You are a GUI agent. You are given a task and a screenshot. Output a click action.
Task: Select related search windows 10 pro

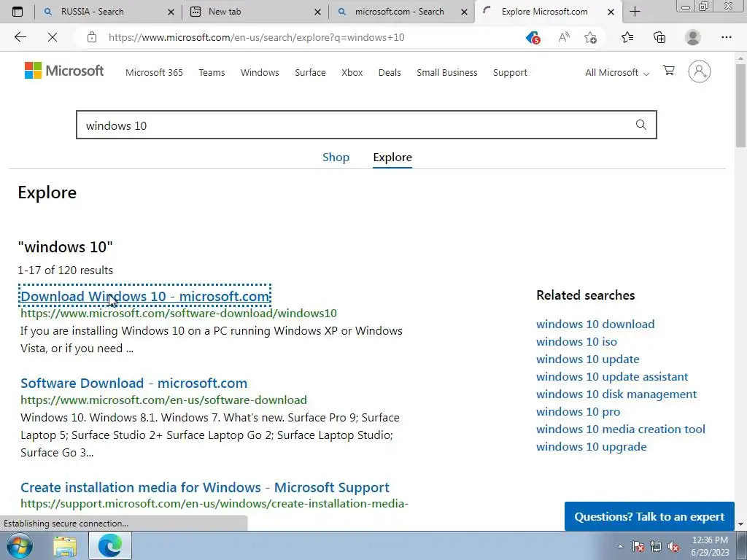coord(578,411)
